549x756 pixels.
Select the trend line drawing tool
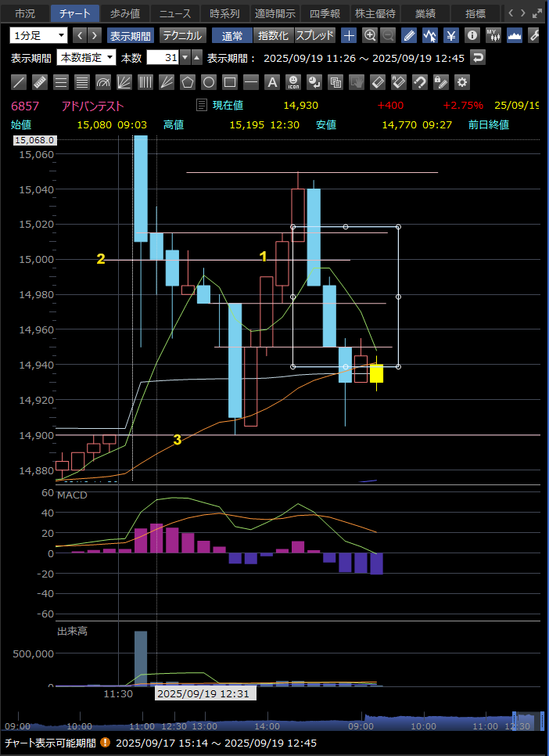[20, 81]
